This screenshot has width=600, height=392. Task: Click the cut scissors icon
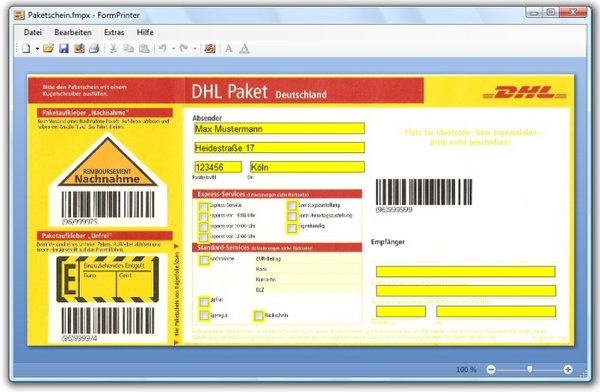(x=113, y=49)
